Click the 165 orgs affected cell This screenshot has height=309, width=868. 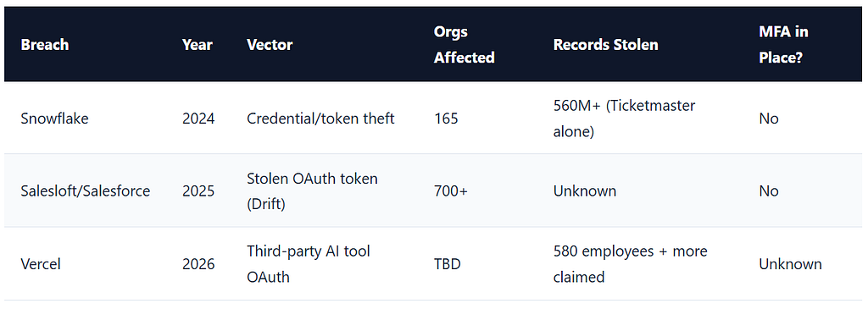(446, 119)
